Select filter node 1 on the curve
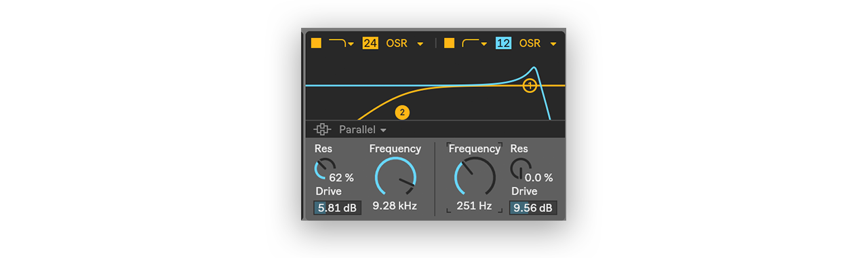Screen dimensions: 868x258 (530, 86)
